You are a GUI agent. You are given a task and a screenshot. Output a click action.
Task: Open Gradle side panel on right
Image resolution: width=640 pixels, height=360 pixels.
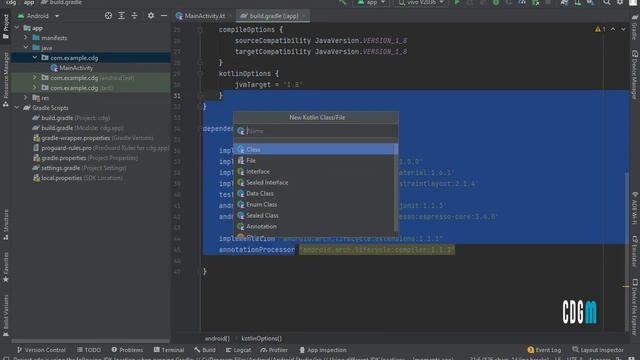pos(635,28)
